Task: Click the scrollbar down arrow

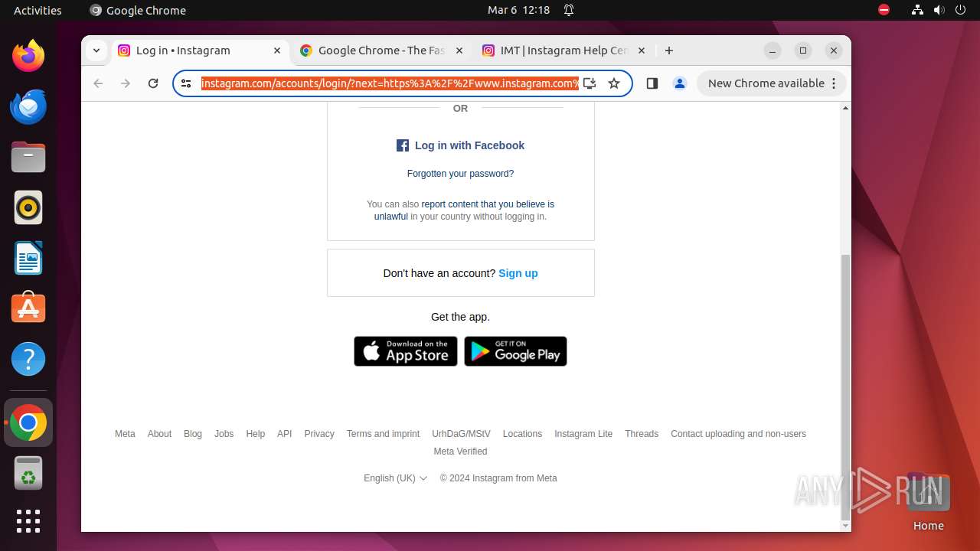Action: pos(845,526)
